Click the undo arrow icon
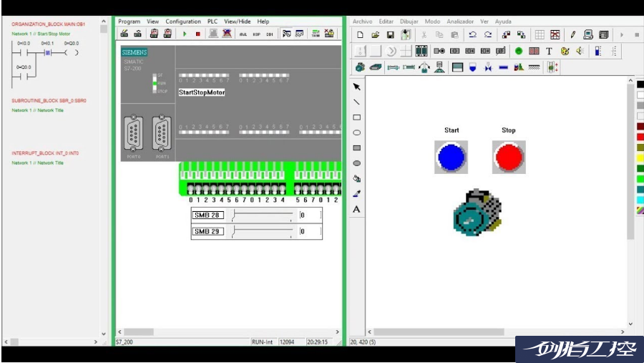The width and height of the screenshot is (644, 363). point(472,34)
